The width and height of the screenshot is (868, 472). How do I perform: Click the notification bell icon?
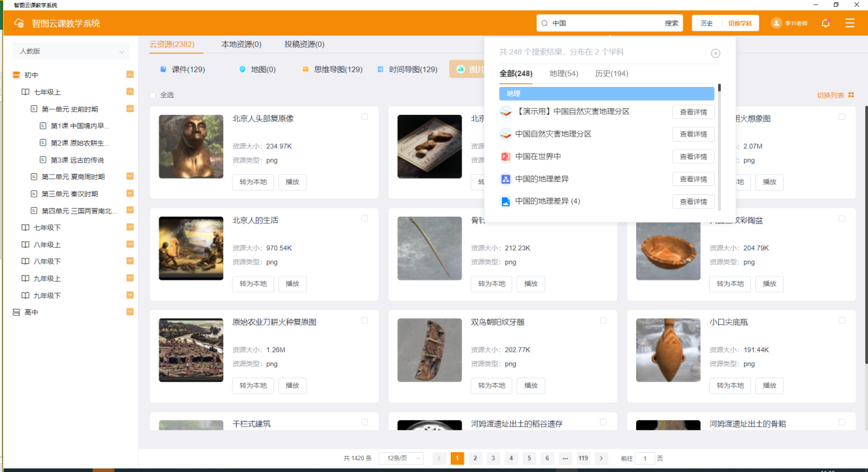click(x=826, y=23)
